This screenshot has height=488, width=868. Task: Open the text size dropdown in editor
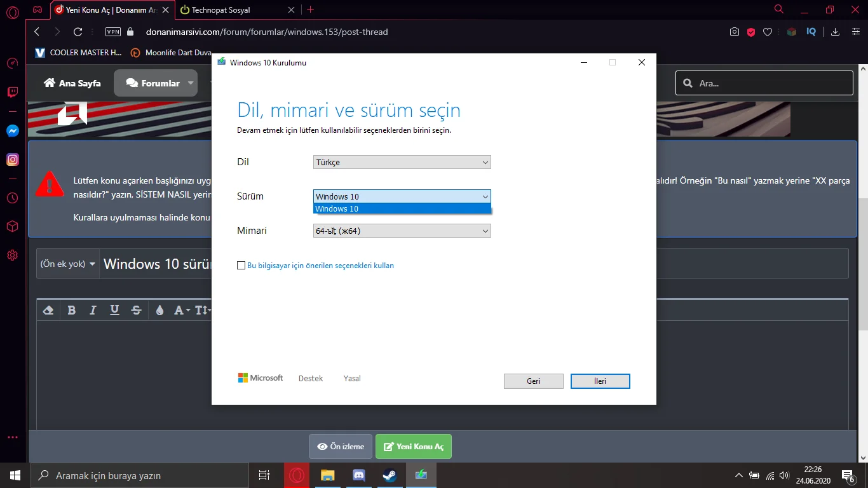(203, 310)
